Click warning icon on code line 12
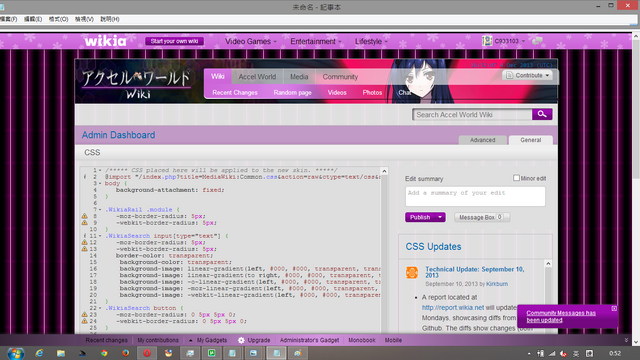This screenshot has height=360, width=640. [84, 242]
